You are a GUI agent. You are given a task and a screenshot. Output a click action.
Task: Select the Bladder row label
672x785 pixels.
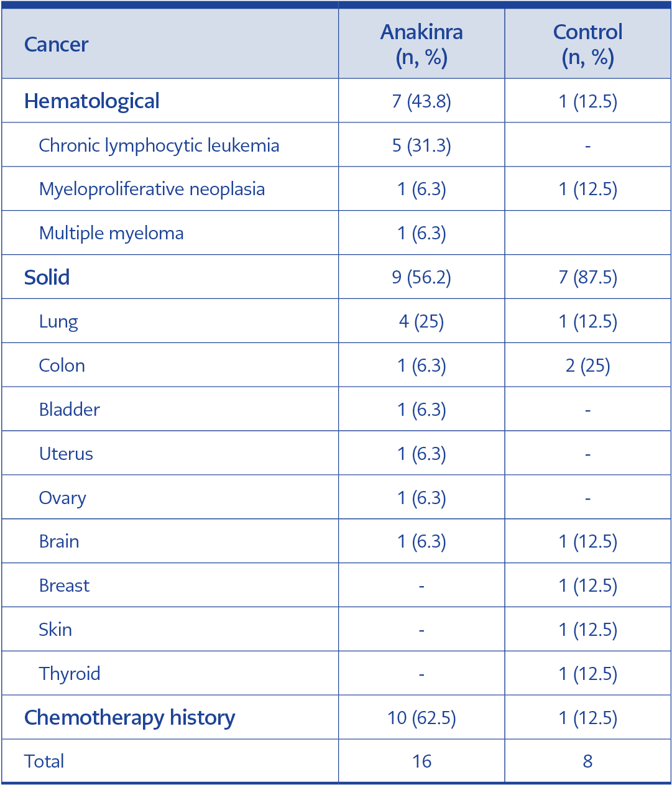[x=70, y=410]
